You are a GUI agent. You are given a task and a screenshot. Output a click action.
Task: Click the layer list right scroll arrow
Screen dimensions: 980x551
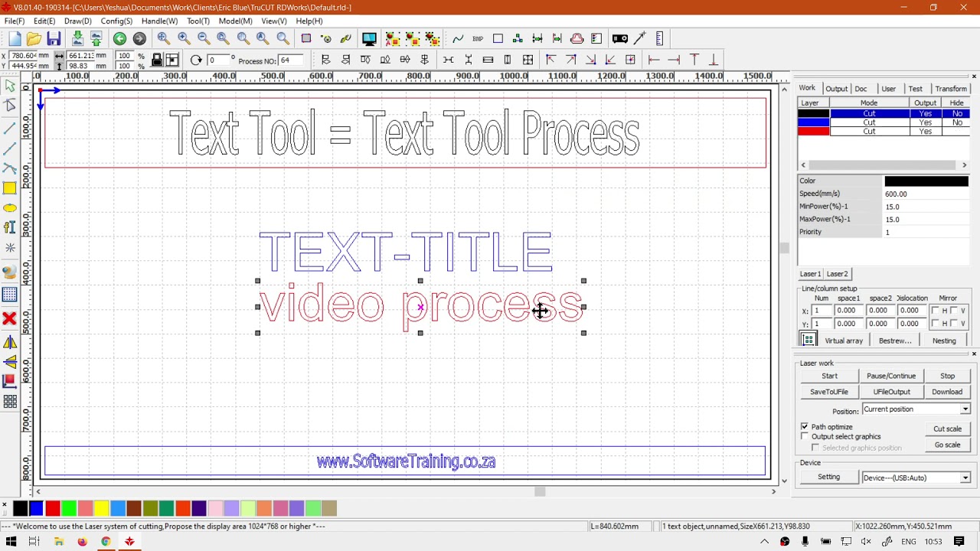pos(965,165)
